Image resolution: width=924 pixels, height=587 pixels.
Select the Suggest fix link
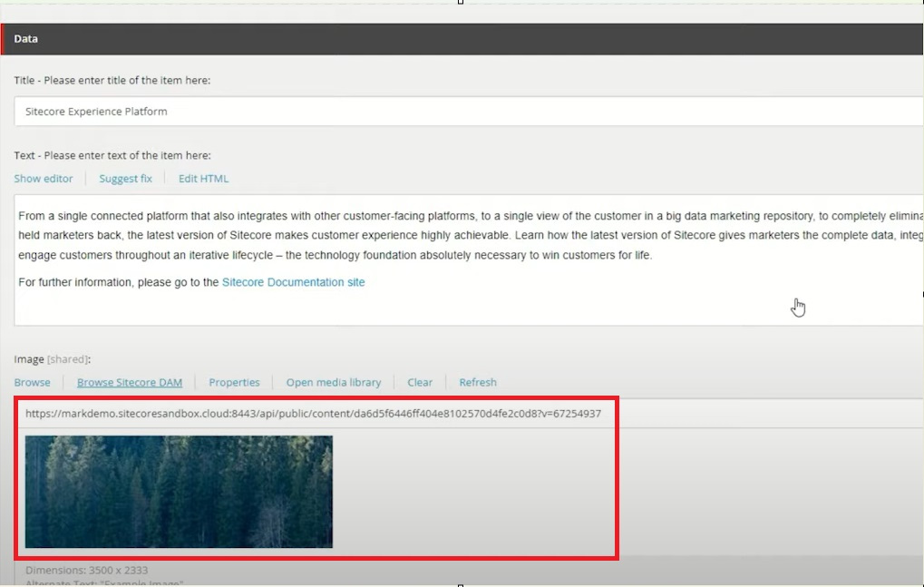[125, 179]
